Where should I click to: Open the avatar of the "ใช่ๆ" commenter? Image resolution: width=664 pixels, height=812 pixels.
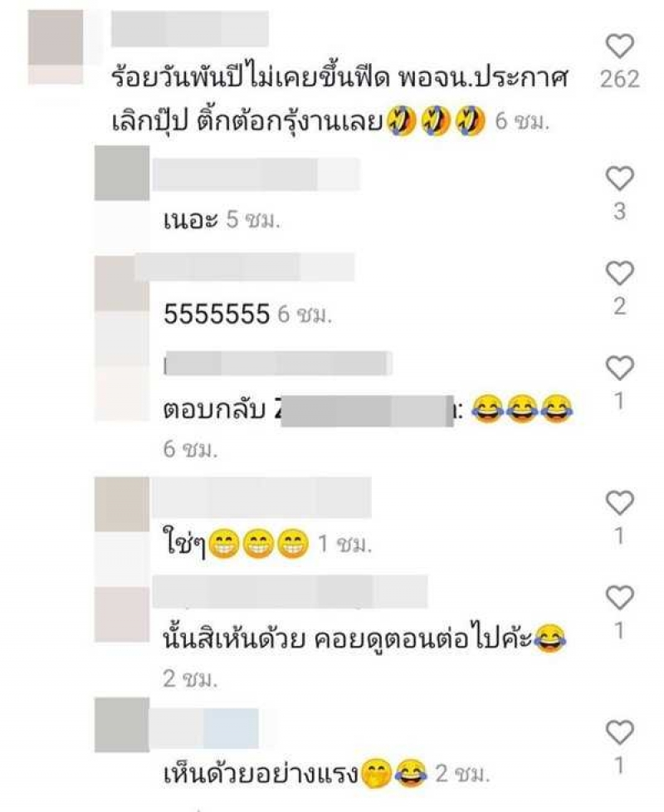122,505
